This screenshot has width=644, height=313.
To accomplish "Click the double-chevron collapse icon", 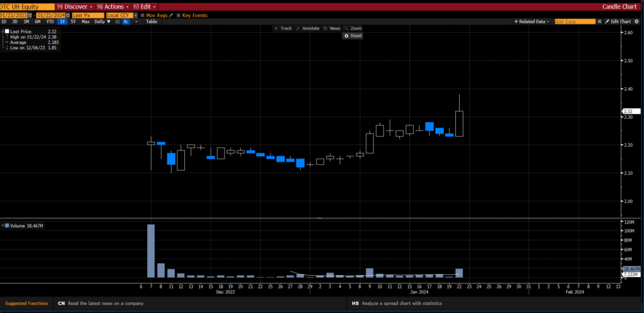I will pos(599,21).
